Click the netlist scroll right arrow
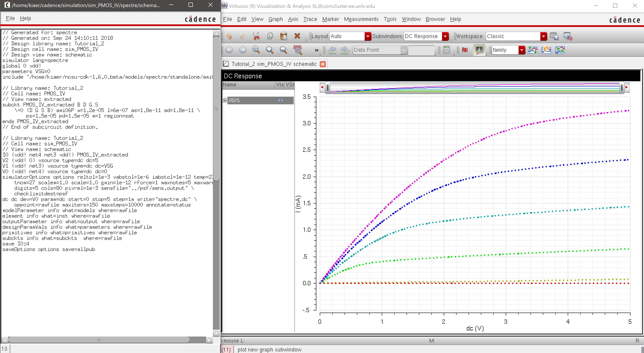This screenshot has width=644, height=353. 209,340
